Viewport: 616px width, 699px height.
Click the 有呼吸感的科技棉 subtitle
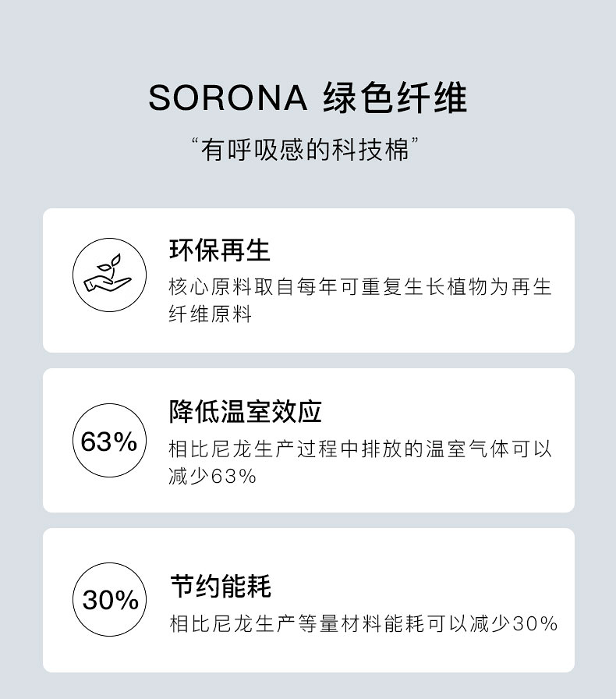pos(305,150)
